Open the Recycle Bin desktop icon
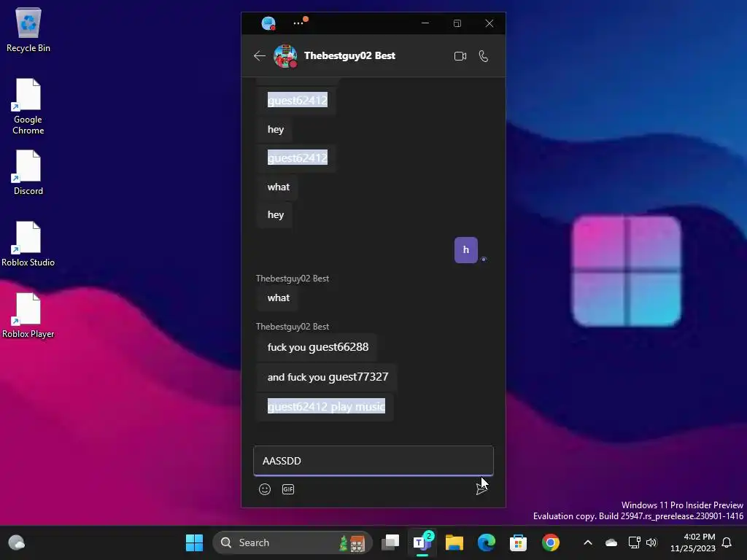Image resolution: width=747 pixels, height=560 pixels. click(x=28, y=29)
